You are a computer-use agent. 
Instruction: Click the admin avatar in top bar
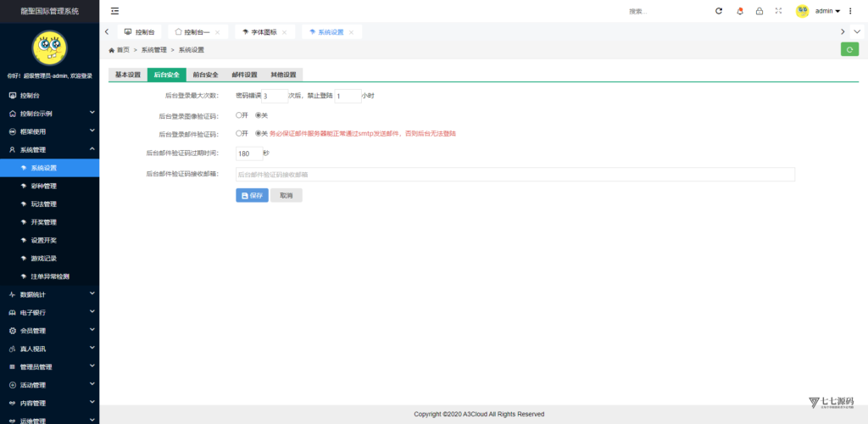pos(802,11)
